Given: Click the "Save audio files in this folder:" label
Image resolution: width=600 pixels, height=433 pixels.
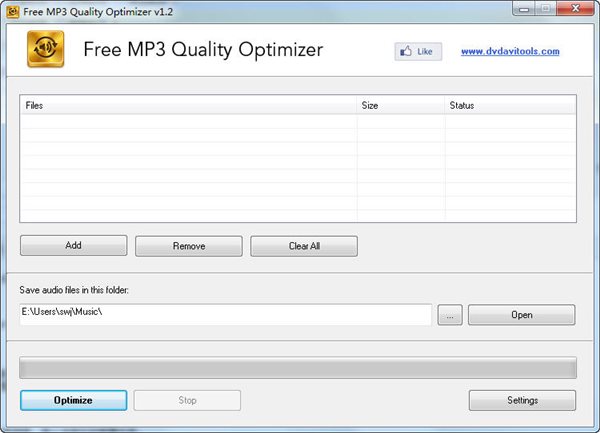Looking at the screenshot, I should pyautogui.click(x=74, y=290).
